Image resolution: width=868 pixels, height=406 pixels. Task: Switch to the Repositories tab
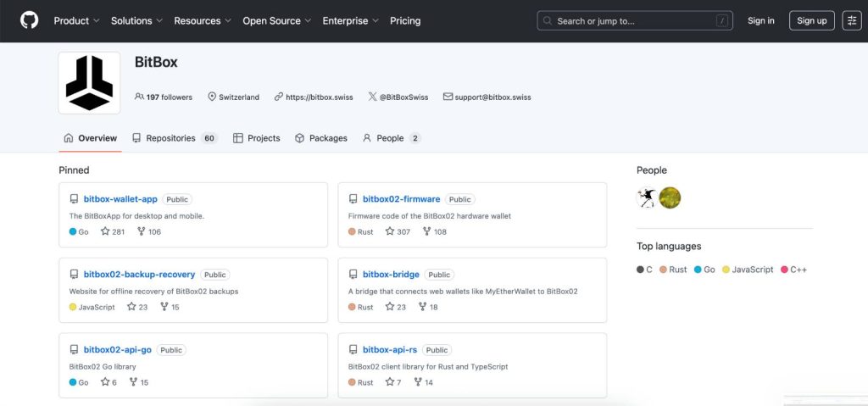tap(174, 138)
